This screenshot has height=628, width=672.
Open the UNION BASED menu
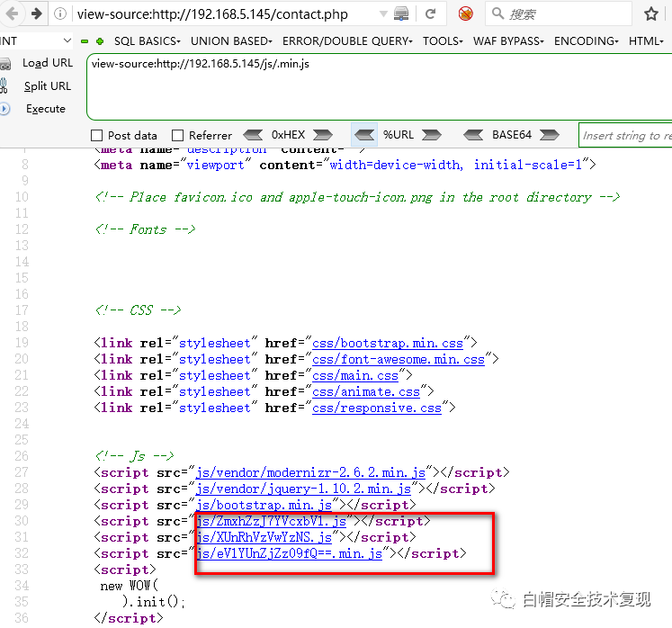[x=231, y=41]
